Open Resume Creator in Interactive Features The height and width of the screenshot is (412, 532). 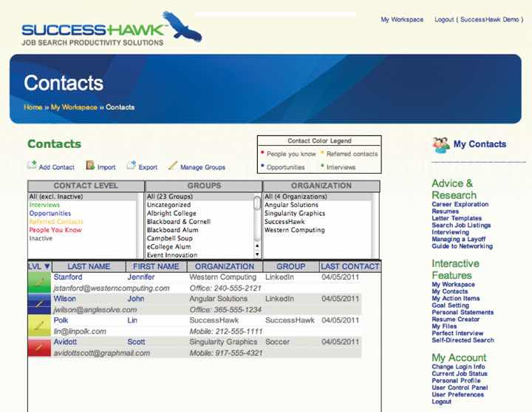(x=455, y=319)
